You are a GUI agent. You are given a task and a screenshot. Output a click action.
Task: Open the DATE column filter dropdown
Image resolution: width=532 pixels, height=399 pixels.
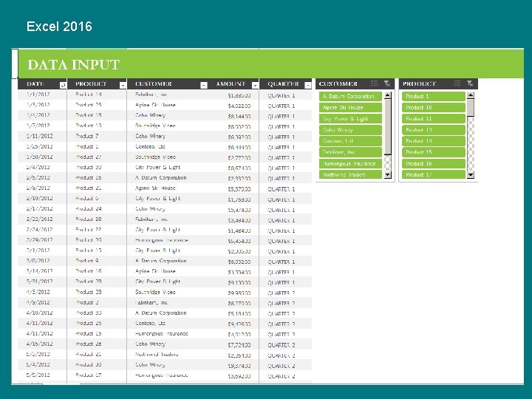click(x=63, y=85)
